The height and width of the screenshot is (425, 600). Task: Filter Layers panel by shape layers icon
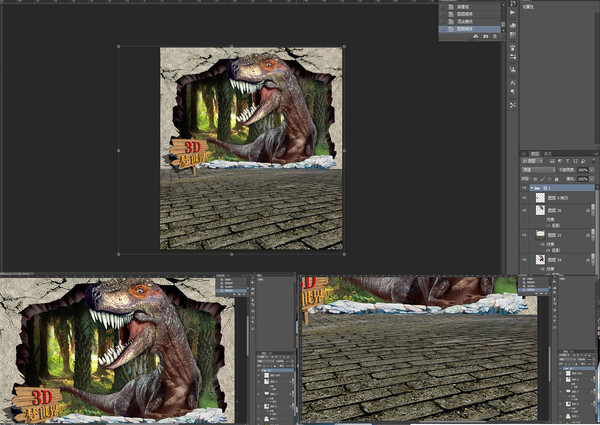(x=575, y=161)
